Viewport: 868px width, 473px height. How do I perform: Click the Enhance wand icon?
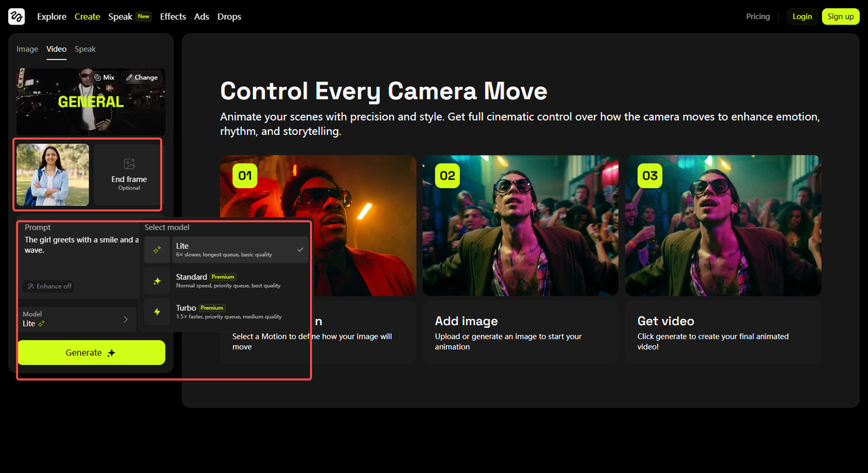(33, 286)
